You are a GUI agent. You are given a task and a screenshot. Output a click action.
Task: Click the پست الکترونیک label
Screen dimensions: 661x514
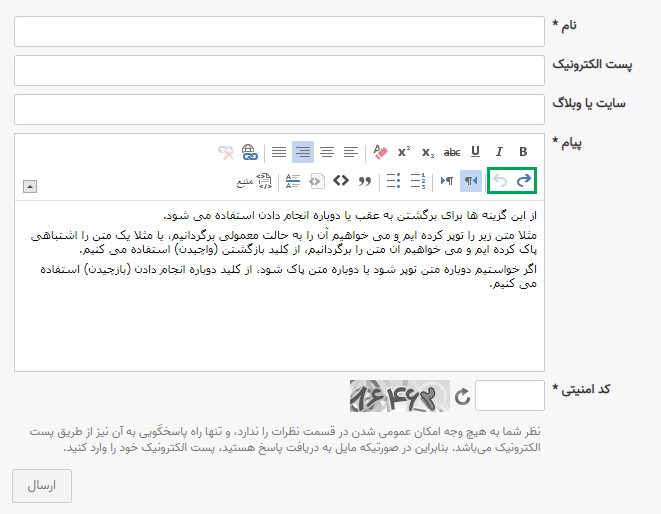click(592, 64)
